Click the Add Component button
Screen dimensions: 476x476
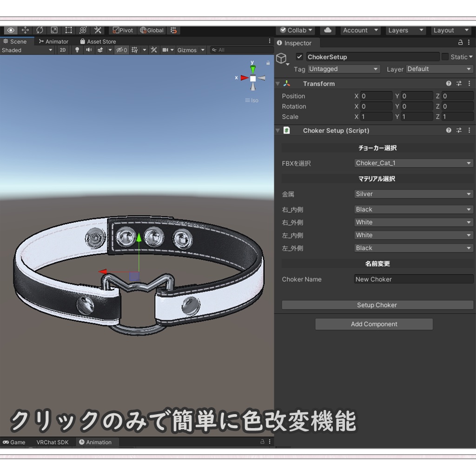[x=374, y=324]
